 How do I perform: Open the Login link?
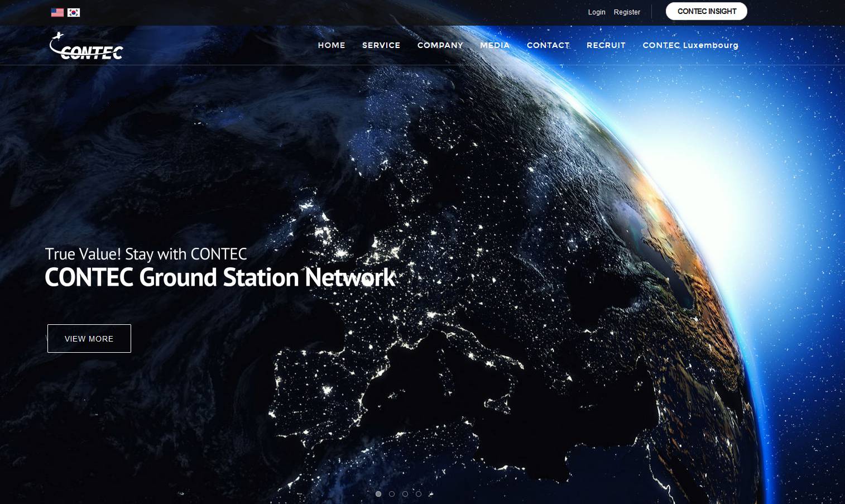tap(597, 12)
